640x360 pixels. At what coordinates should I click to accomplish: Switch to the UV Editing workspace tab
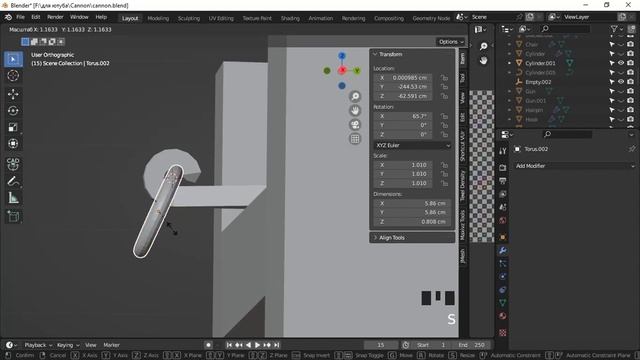[x=221, y=18]
